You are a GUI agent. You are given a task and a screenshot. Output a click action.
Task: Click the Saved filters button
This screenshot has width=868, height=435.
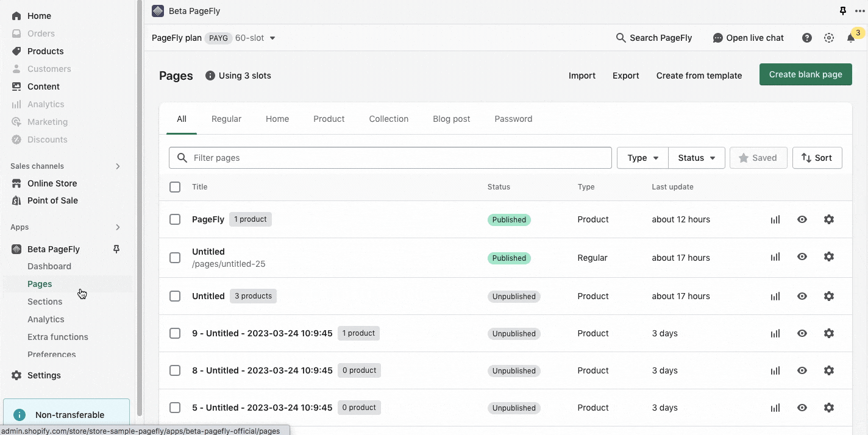click(758, 158)
